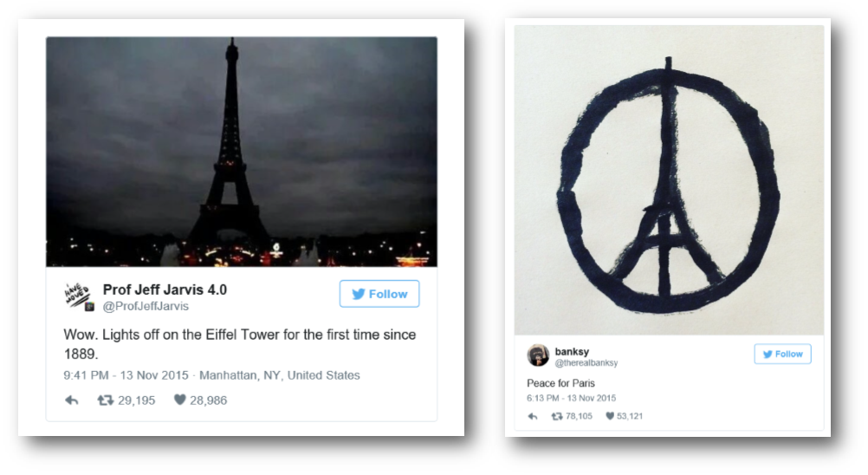Screen dimensions: 868x475
Task: Click the Manhattan, NY, United States location
Action: pyautogui.click(x=280, y=375)
